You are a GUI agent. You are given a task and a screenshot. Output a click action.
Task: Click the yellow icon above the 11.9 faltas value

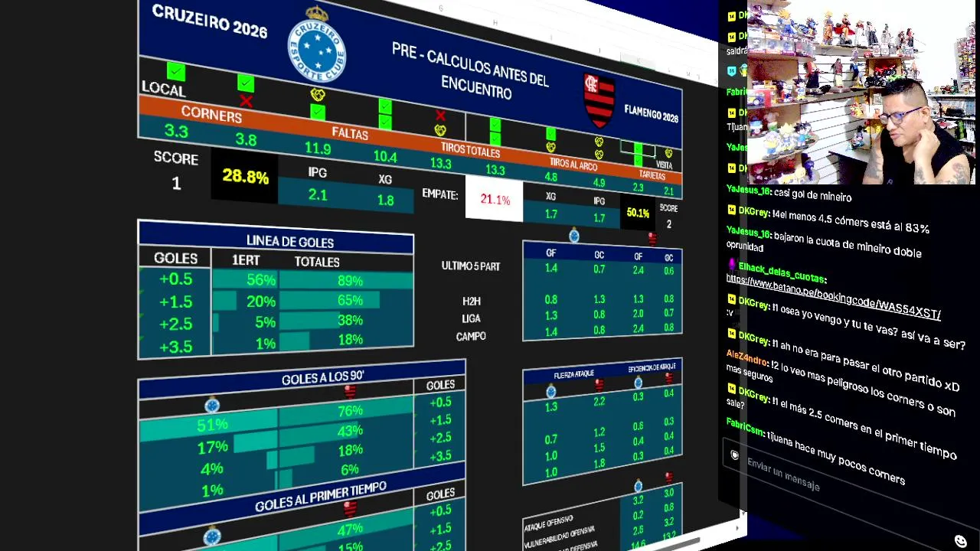[x=317, y=96]
